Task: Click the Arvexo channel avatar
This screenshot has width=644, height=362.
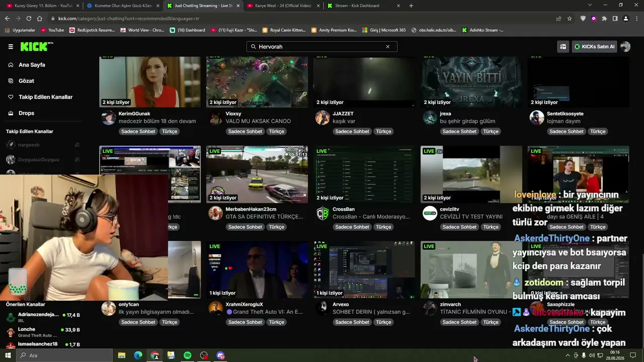Action: click(323, 308)
